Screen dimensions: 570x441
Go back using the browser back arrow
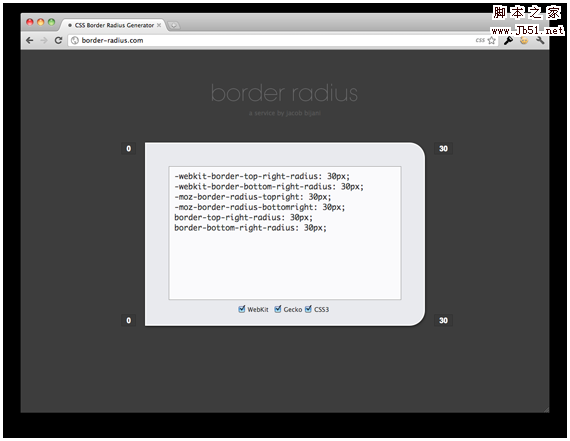pyautogui.click(x=30, y=40)
